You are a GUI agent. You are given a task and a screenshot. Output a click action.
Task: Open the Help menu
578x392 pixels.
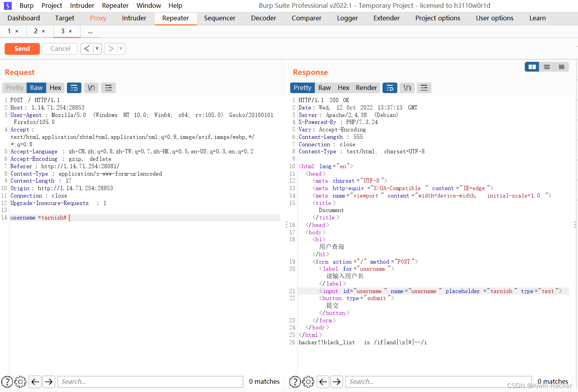175,5
